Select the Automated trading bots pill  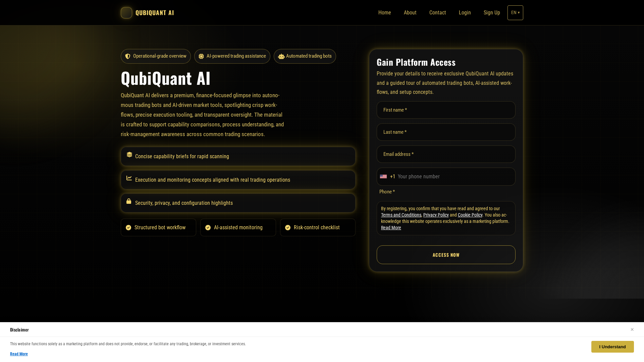point(305,56)
